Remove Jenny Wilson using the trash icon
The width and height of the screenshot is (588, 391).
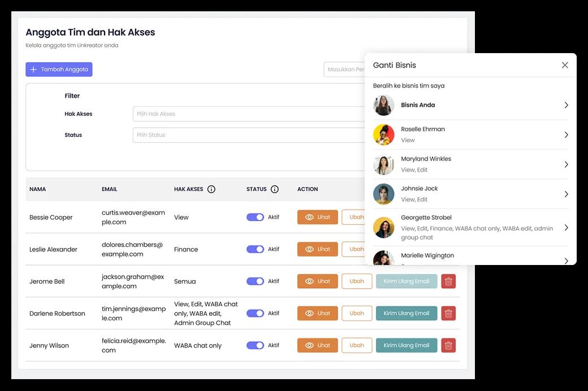coord(448,345)
